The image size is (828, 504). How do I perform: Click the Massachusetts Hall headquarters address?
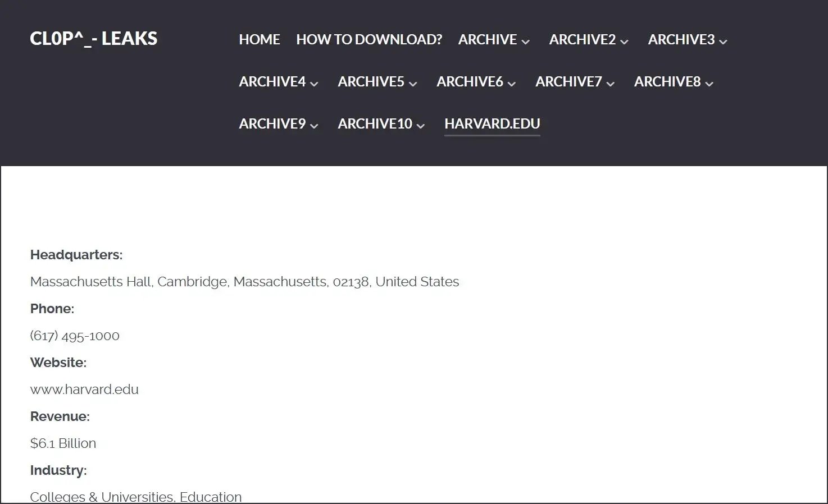[x=244, y=282]
